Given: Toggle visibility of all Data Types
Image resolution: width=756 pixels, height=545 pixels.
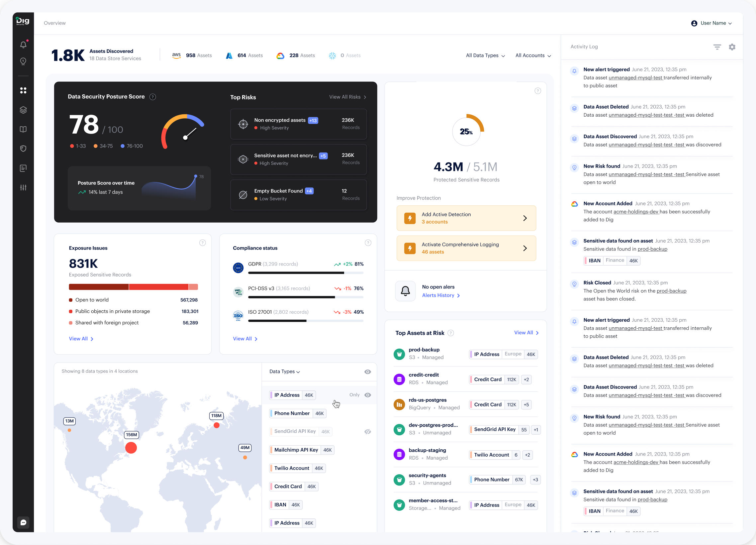Looking at the screenshot, I should point(368,372).
